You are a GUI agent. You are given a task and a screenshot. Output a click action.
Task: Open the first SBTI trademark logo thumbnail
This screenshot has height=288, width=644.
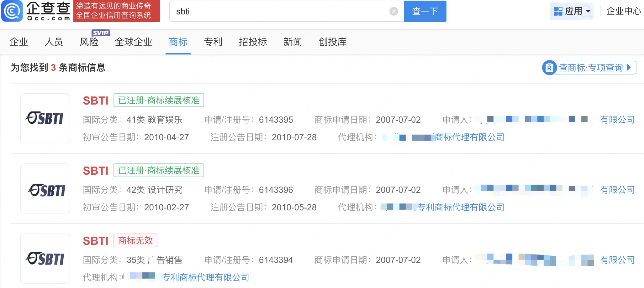[x=45, y=118]
